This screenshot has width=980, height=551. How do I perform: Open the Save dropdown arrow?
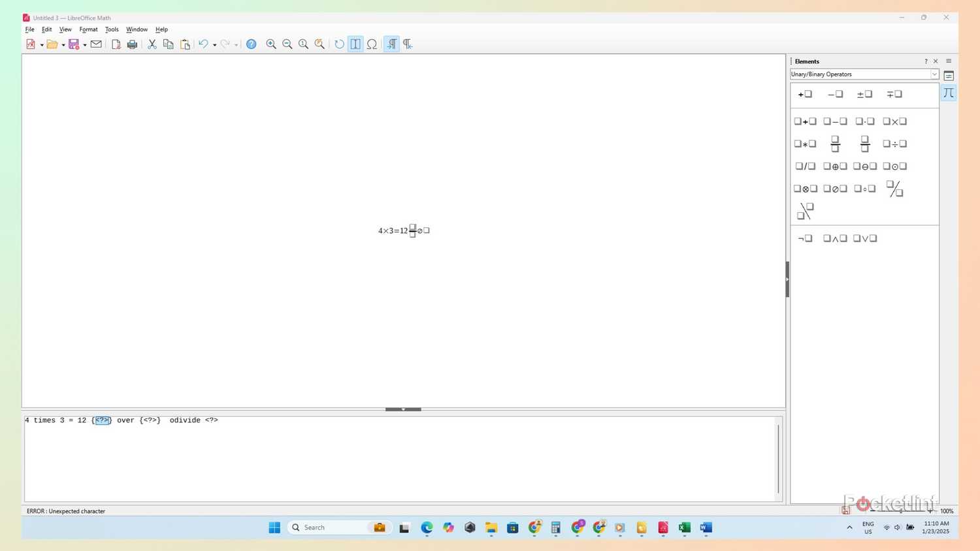coord(84,44)
